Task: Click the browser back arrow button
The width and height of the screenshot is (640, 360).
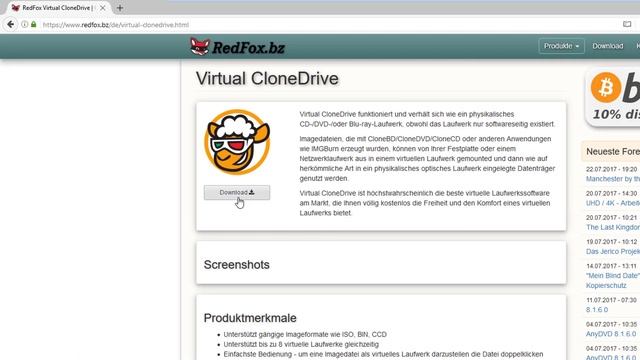Action: point(11,24)
